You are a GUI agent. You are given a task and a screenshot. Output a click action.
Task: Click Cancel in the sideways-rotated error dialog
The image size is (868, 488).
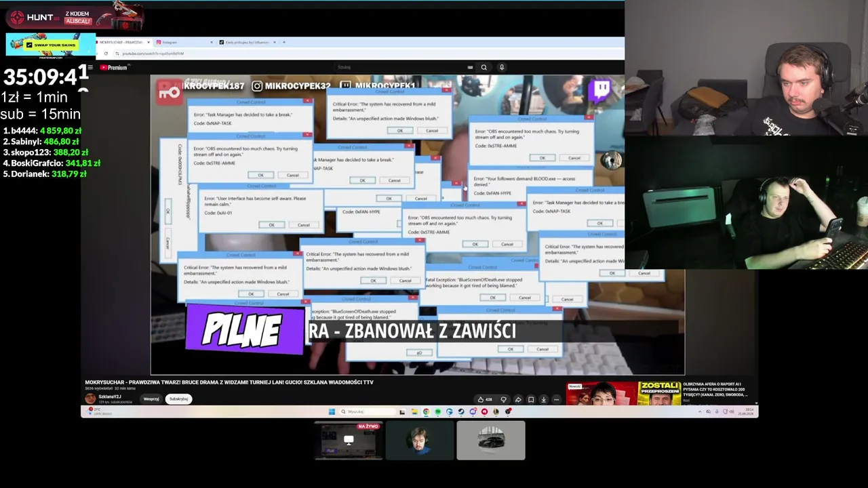click(168, 242)
